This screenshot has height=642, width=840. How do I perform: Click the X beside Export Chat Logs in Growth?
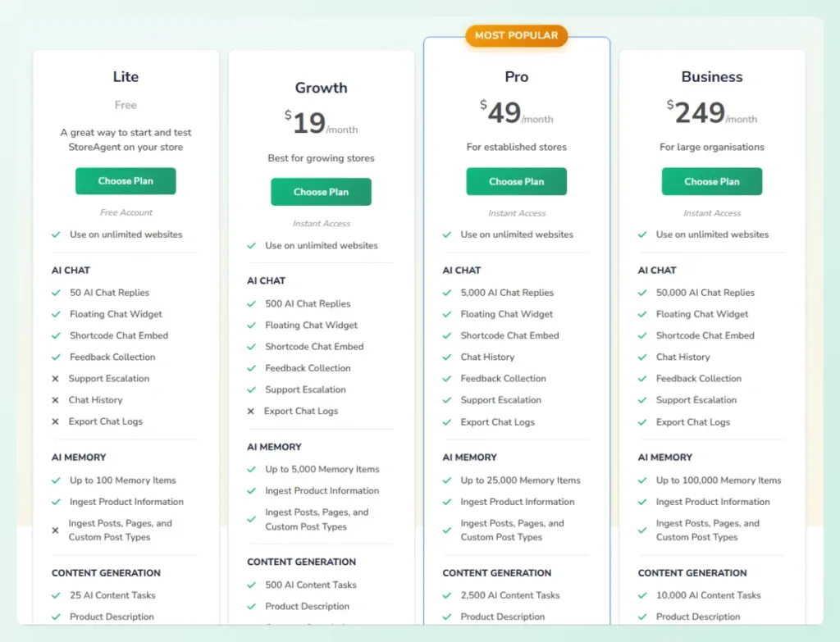pyautogui.click(x=250, y=411)
